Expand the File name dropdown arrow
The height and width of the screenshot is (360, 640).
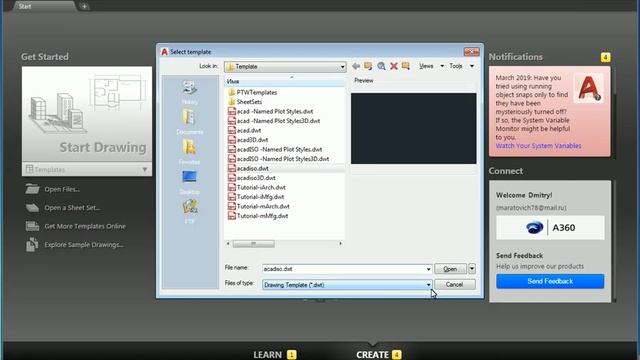pos(428,269)
